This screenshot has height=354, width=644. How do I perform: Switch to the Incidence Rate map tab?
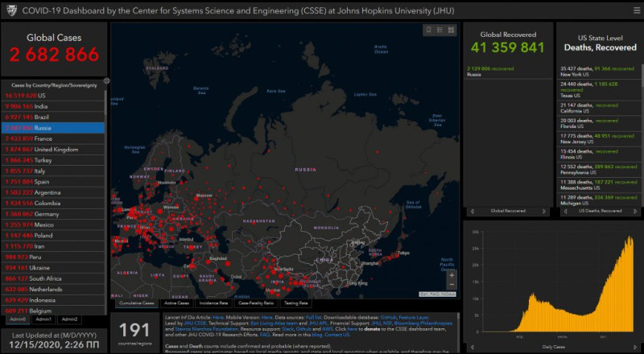click(214, 303)
